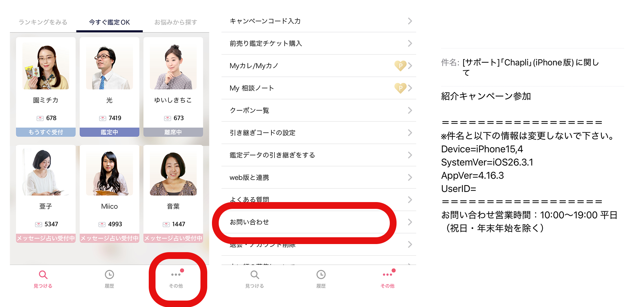Open 引き継ぎコードの設定 row
The width and height of the screenshot is (644, 307).
tap(318, 133)
